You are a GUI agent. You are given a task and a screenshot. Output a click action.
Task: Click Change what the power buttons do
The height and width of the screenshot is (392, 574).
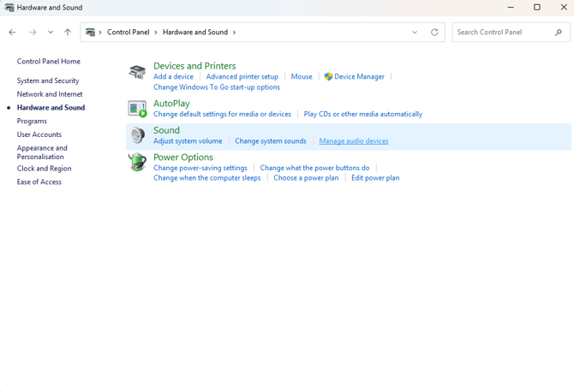314,168
